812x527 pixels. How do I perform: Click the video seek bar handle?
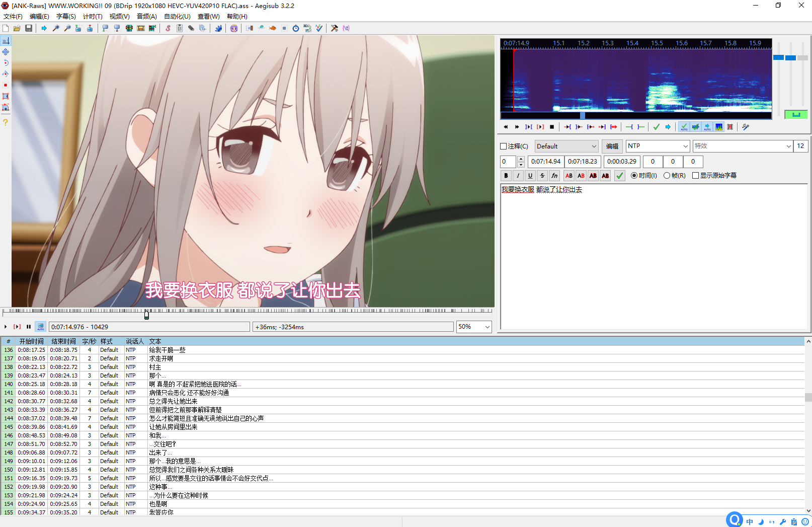(x=146, y=315)
